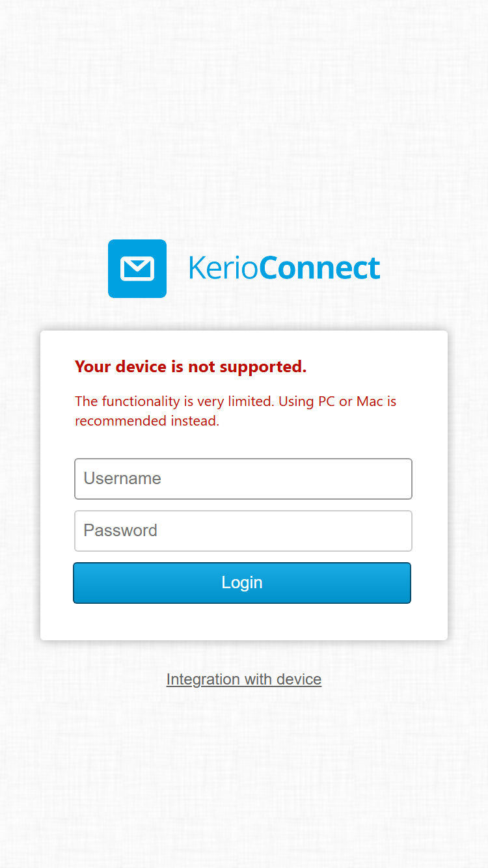Click 'recommended instead.' in the warning message
The height and width of the screenshot is (868, 488).
pos(147,421)
